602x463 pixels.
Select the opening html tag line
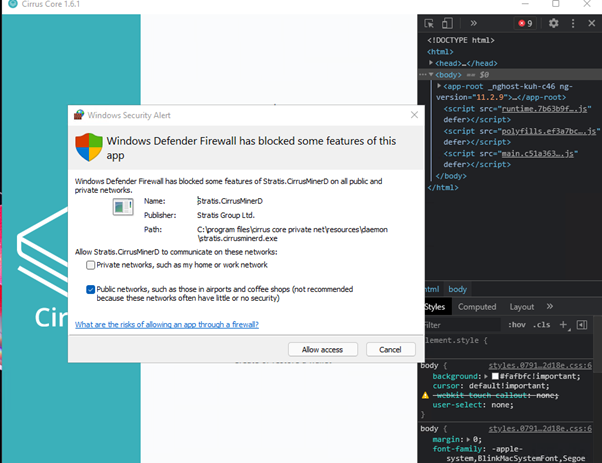pos(440,51)
